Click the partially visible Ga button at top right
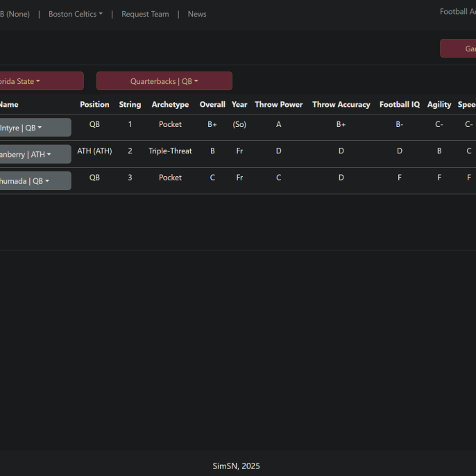The width and height of the screenshot is (476, 476). pos(458,49)
